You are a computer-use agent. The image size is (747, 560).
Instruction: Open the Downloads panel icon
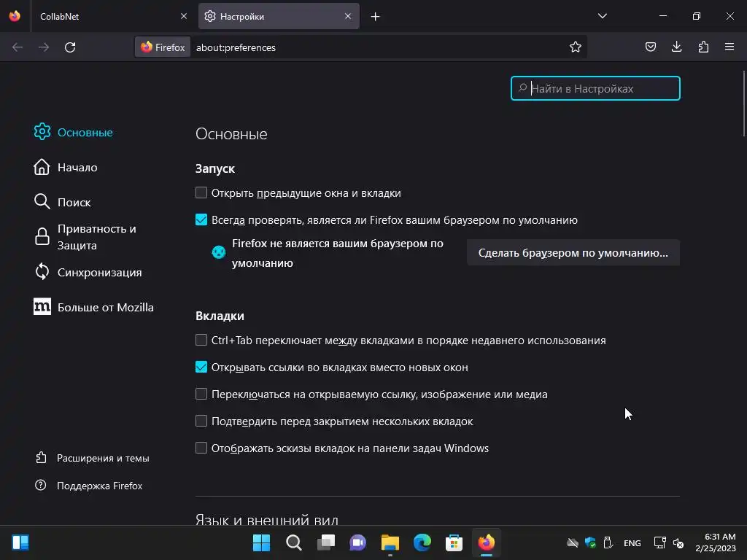[676, 47]
